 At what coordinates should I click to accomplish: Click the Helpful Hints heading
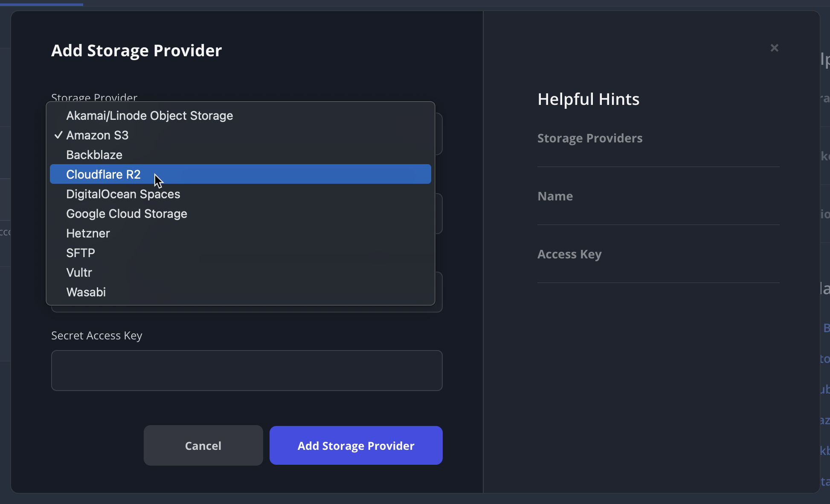pos(588,98)
